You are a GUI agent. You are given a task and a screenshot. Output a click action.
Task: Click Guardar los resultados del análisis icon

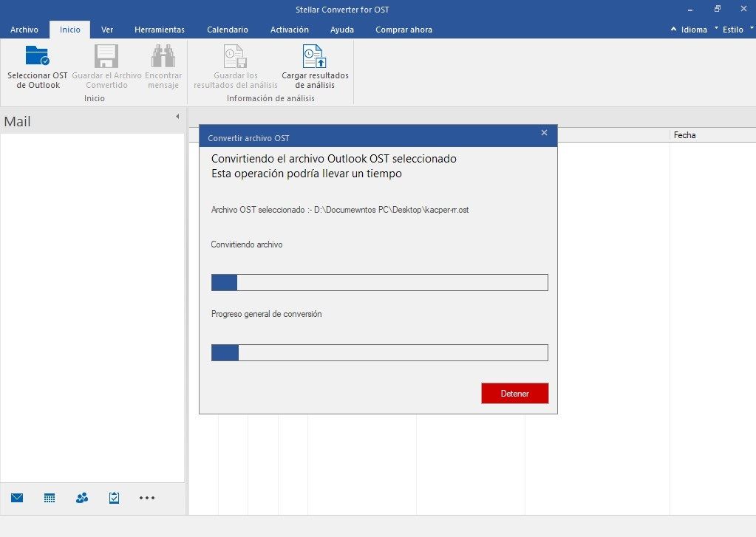click(x=236, y=56)
